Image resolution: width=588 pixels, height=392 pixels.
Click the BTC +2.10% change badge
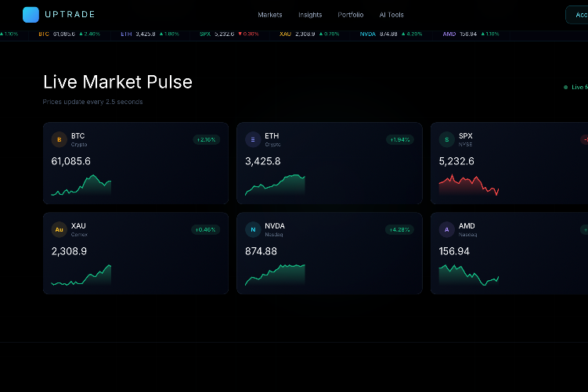pyautogui.click(x=206, y=140)
